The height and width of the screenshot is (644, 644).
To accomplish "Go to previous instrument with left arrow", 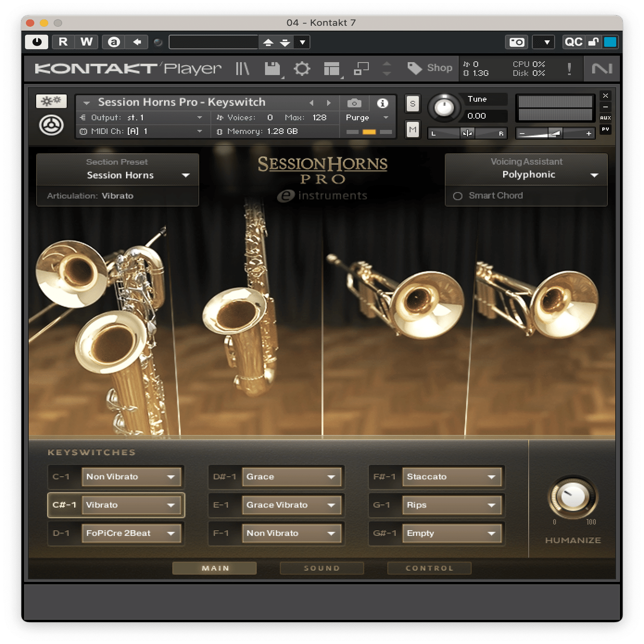I will click(x=312, y=103).
